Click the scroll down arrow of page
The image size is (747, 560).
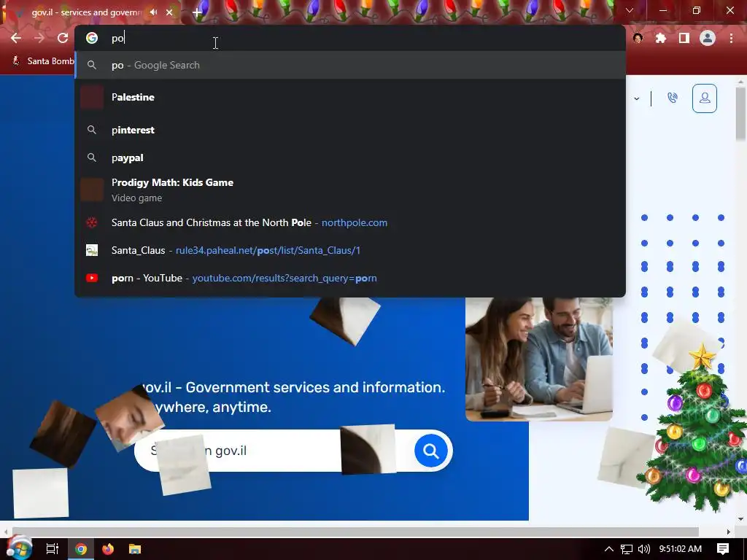740,518
